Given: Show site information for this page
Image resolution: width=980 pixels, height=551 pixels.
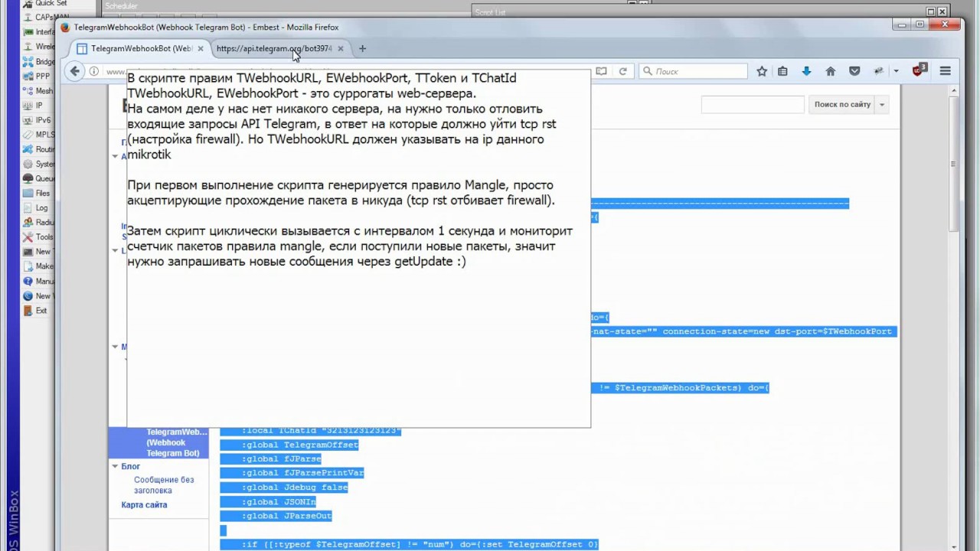Looking at the screenshot, I should tap(93, 71).
